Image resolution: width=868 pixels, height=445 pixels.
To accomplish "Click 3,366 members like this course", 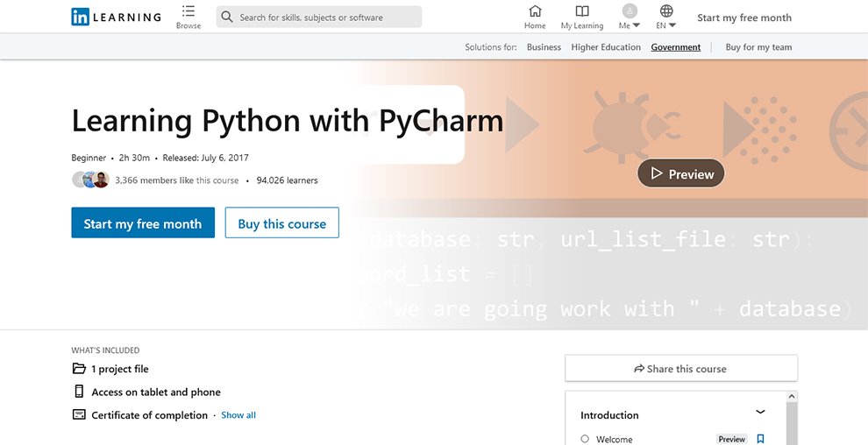I will click(176, 180).
